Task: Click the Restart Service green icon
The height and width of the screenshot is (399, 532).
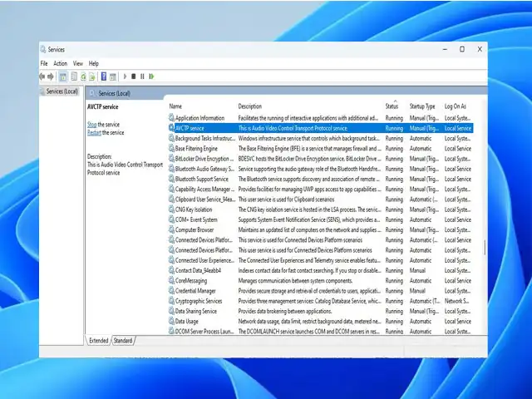Action: [x=151, y=76]
